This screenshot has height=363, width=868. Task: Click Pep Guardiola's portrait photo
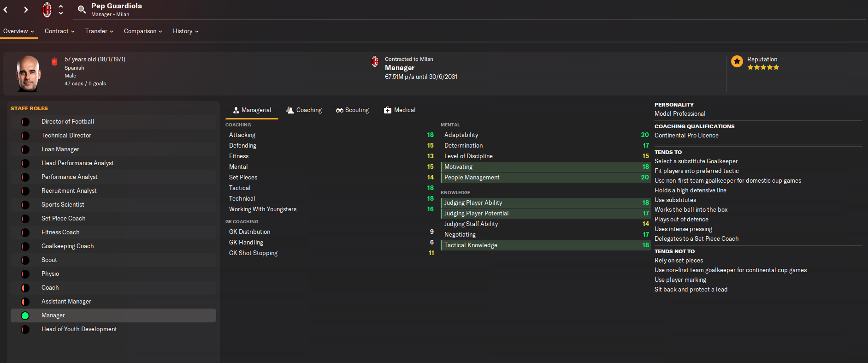point(28,73)
